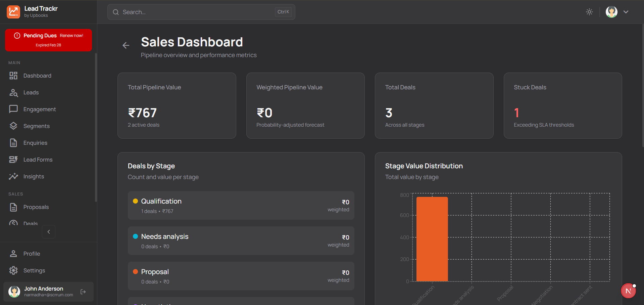The image size is (644, 305).
Task: Collapse the sidebar with the chevron button
Action: [49, 232]
